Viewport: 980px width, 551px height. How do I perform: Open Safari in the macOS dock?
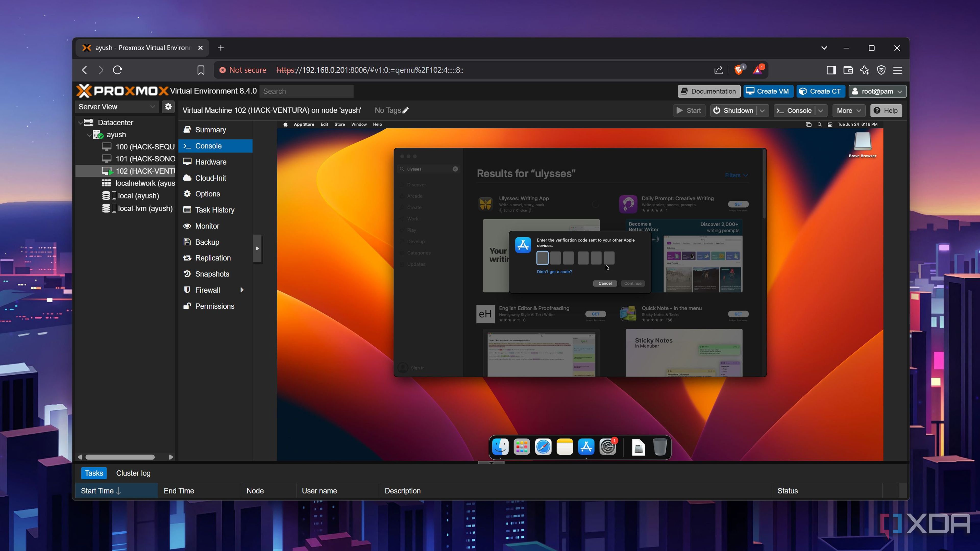(x=543, y=447)
